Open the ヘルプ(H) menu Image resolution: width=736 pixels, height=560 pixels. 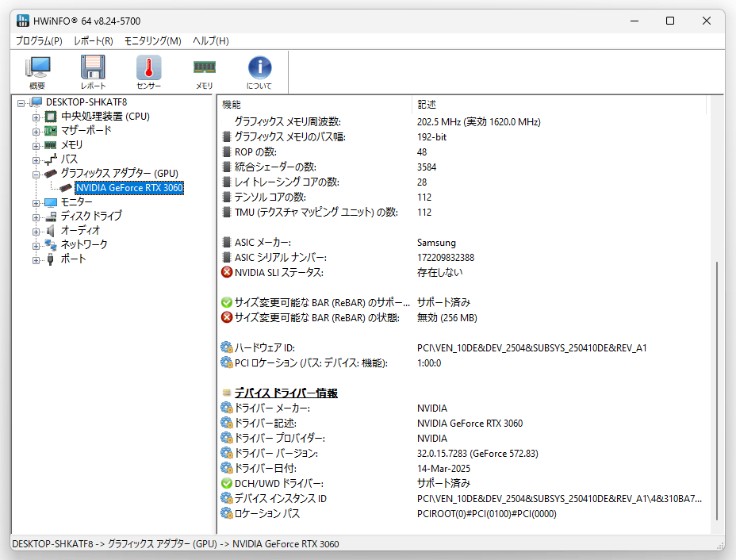(211, 40)
